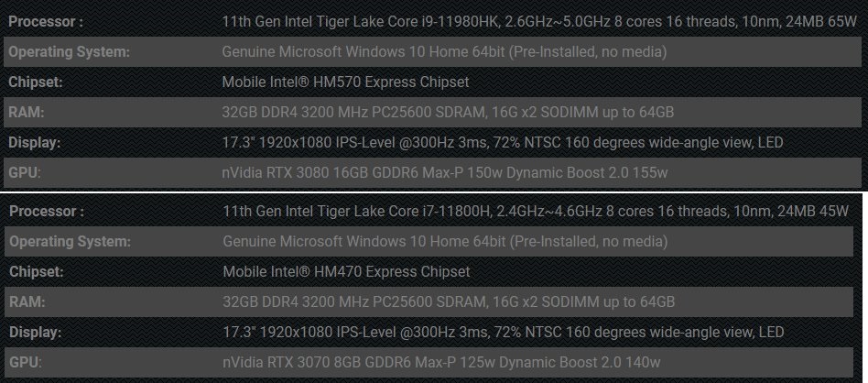Select the Chipset label in the bottom table
Image resolution: width=868 pixels, height=383 pixels.
tap(34, 272)
